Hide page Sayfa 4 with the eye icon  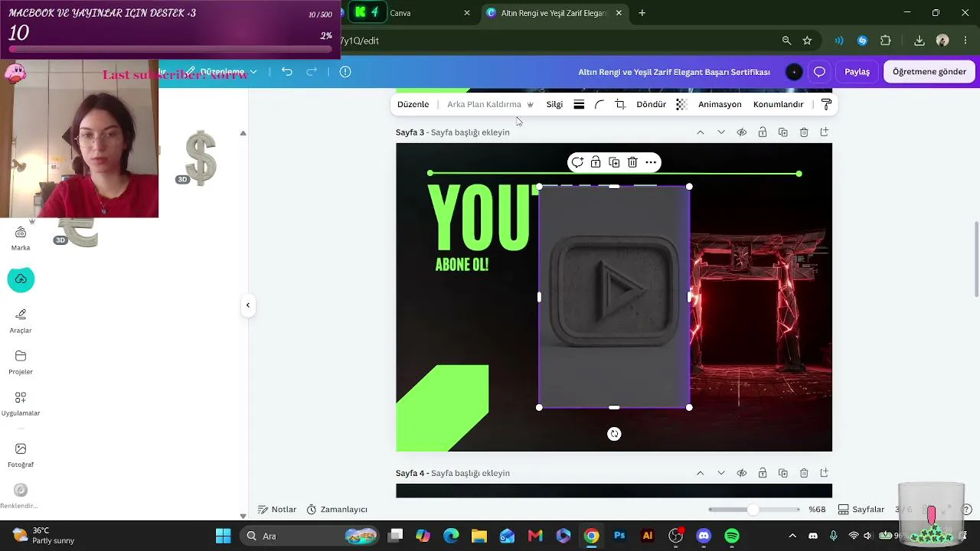(x=742, y=473)
